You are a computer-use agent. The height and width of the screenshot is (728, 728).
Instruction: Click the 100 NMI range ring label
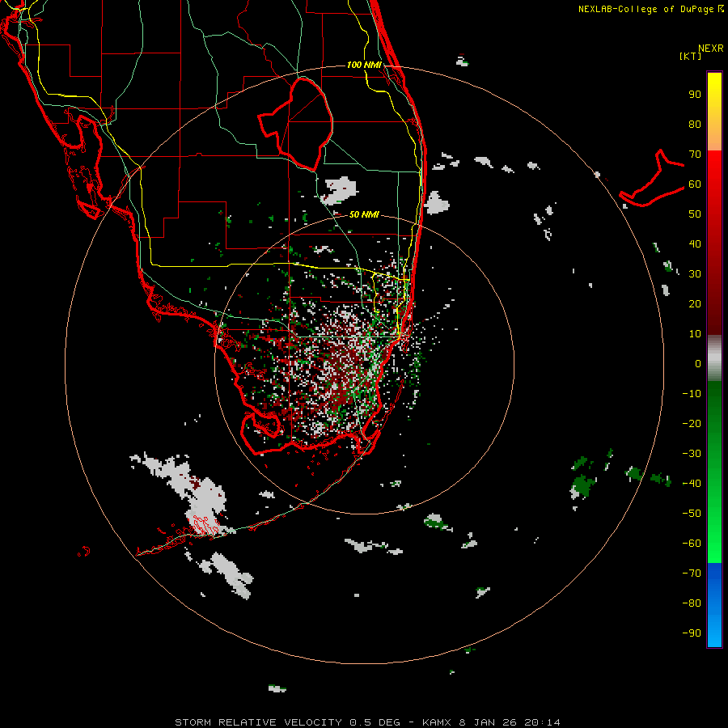tap(364, 65)
